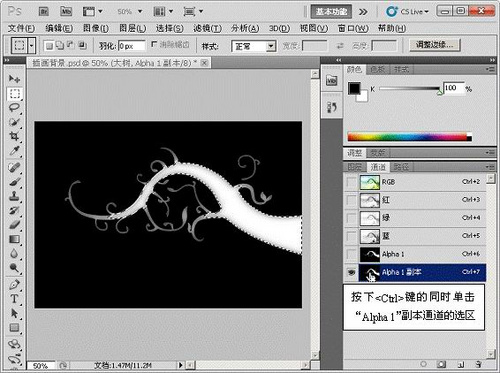Select the Type tool
The image size is (500, 373).
click(14, 299)
